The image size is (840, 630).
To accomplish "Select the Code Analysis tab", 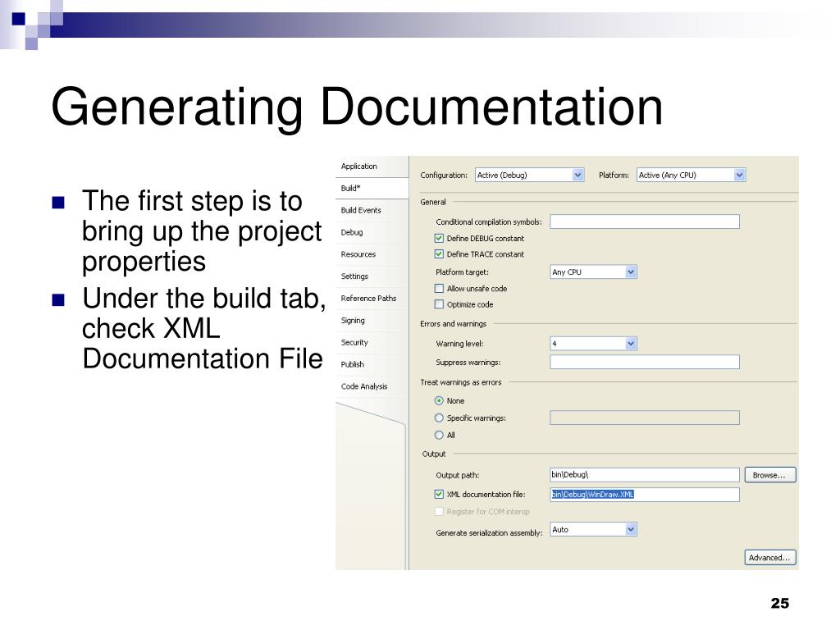I will 372,386.
